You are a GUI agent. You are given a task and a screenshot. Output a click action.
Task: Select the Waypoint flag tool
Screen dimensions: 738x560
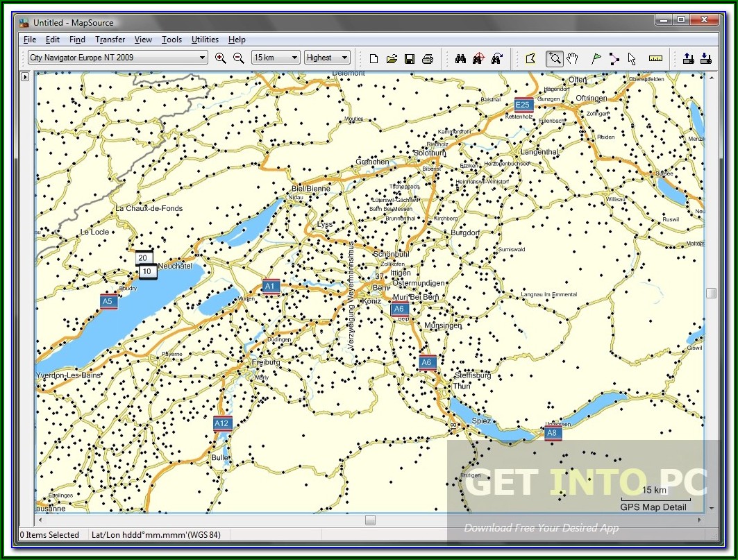596,58
